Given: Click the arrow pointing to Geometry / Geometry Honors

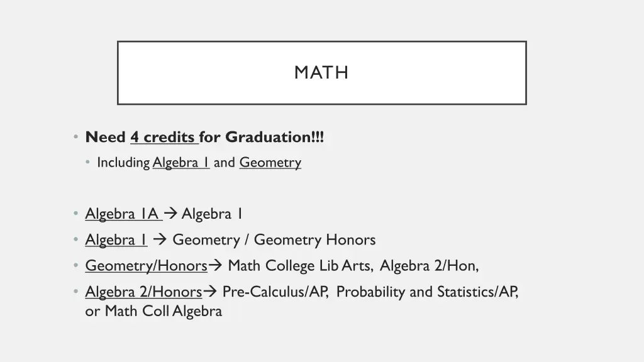Looking at the screenshot, I should coord(160,239).
